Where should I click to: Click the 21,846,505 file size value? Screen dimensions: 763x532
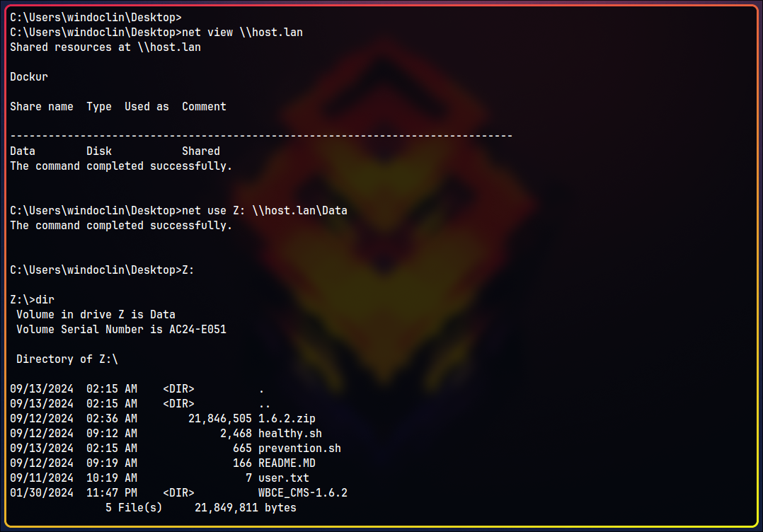220,418
